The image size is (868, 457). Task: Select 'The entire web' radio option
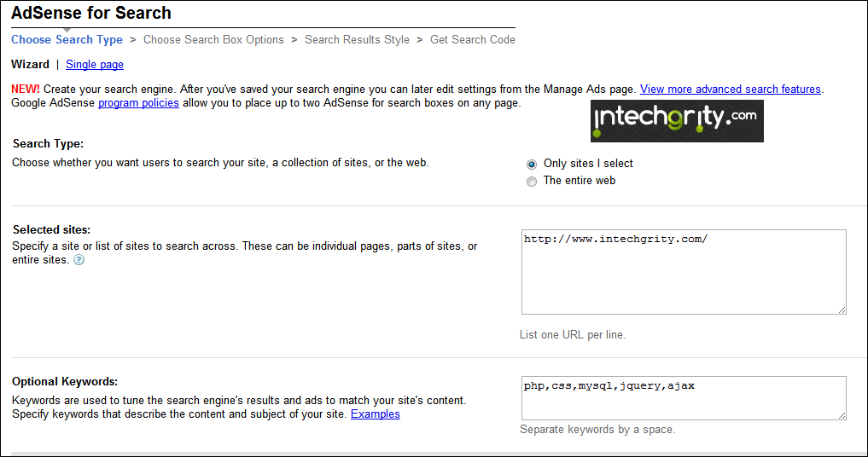point(532,182)
